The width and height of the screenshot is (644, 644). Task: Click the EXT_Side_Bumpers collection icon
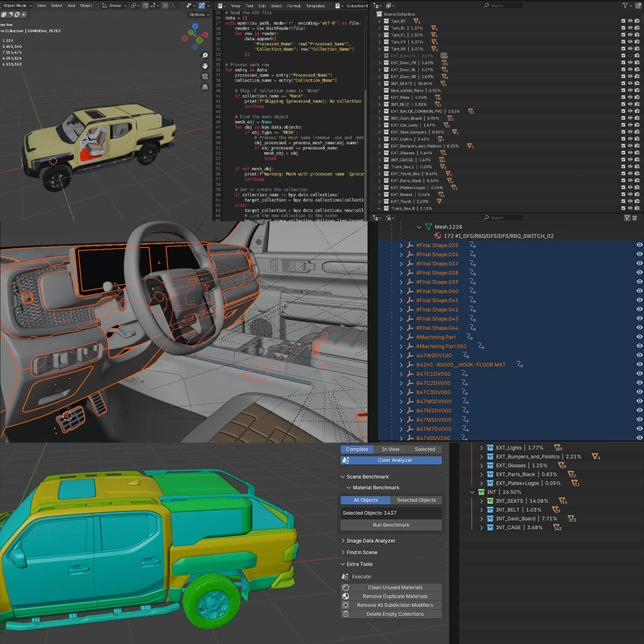tap(386, 132)
